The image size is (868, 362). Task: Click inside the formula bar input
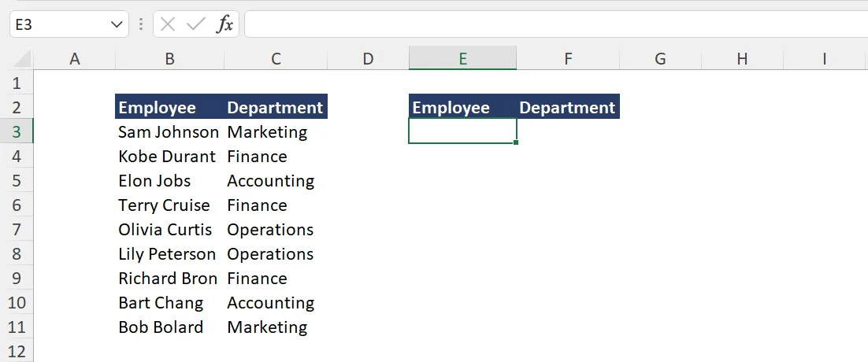click(556, 25)
